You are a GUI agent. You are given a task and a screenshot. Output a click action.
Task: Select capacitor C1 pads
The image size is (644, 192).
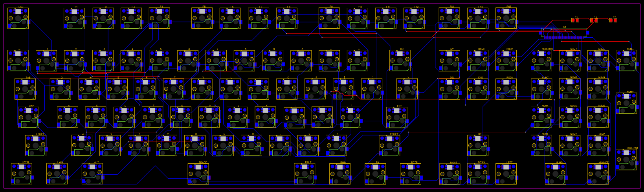tap(575, 20)
